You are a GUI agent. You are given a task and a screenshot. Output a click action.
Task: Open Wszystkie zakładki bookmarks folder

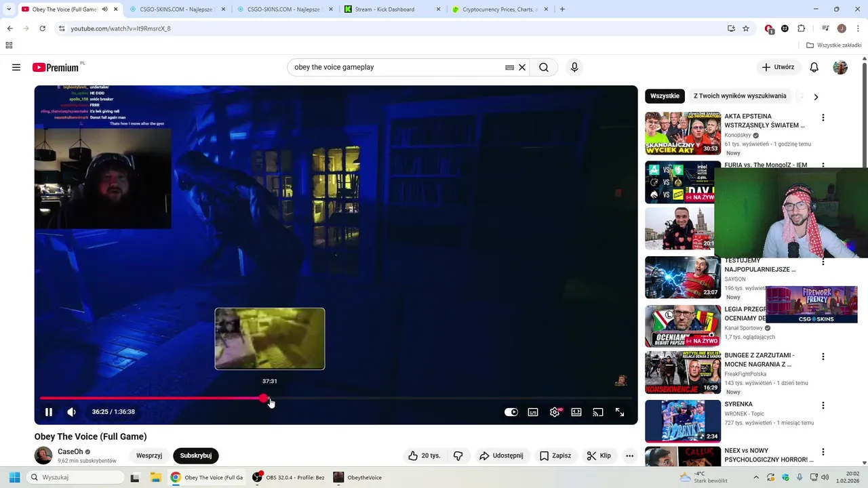tap(833, 45)
